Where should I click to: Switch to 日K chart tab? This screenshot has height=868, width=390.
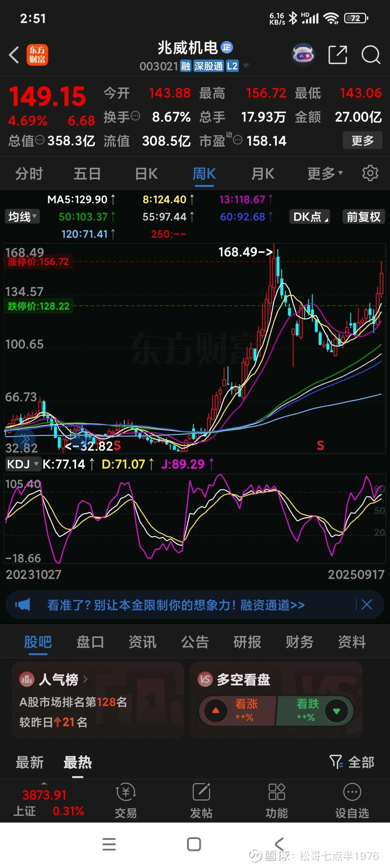tap(146, 174)
